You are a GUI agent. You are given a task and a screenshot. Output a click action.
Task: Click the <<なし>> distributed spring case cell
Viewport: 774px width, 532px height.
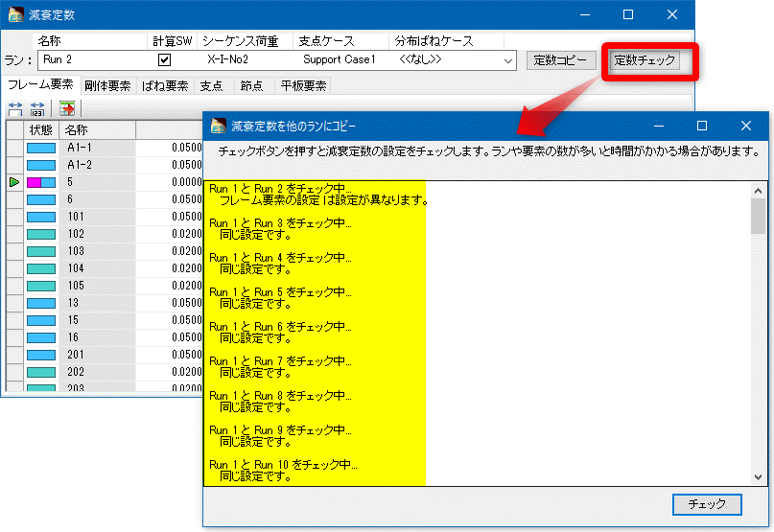tap(420, 59)
